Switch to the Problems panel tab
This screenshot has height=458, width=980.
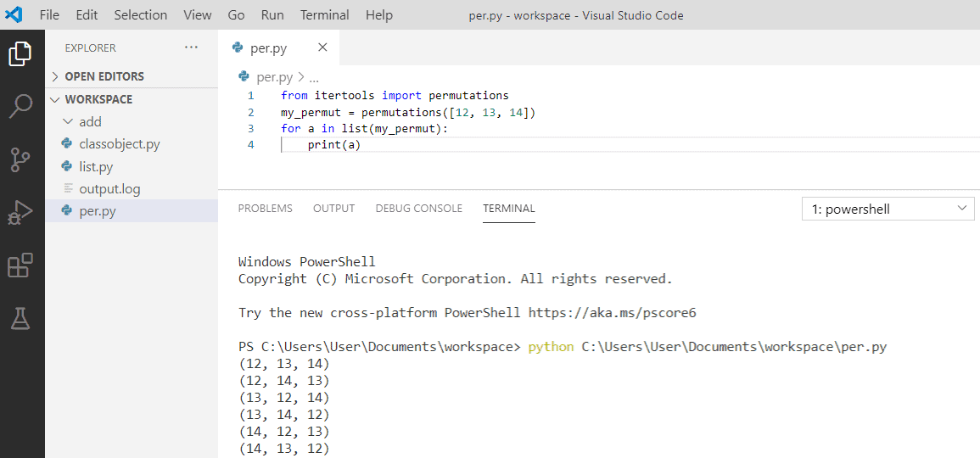pos(265,209)
